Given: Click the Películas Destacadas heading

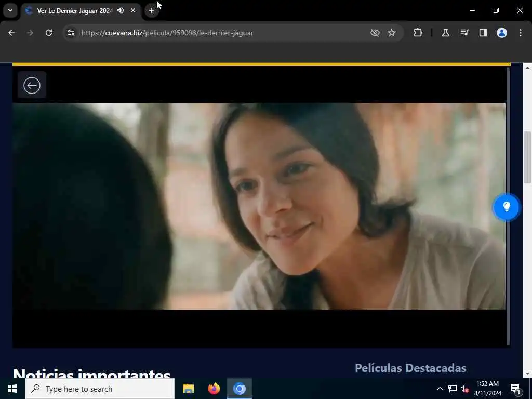Looking at the screenshot, I should (410, 368).
